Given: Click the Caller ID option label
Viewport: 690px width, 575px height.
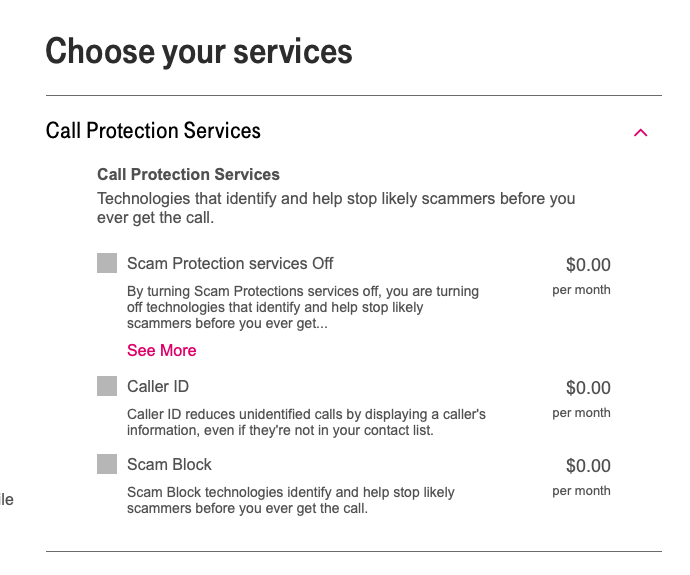Looking at the screenshot, I should [158, 386].
